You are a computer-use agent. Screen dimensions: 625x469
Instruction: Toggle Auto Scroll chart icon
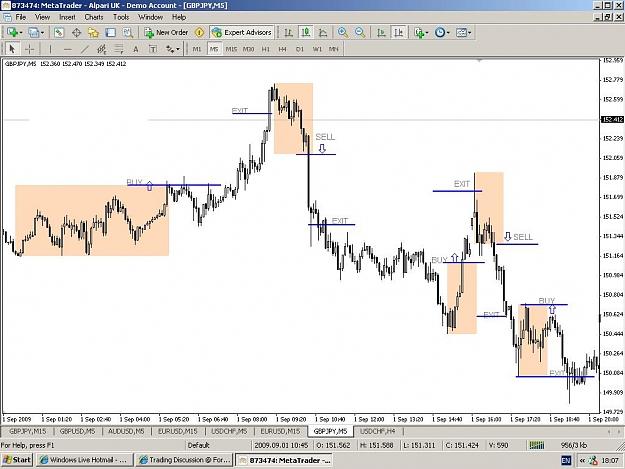point(381,32)
